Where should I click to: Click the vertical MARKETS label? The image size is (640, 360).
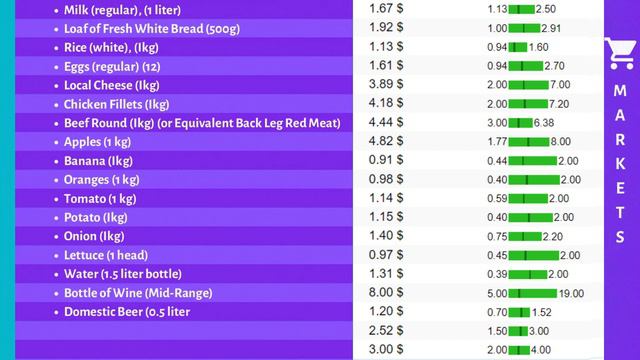point(620,164)
